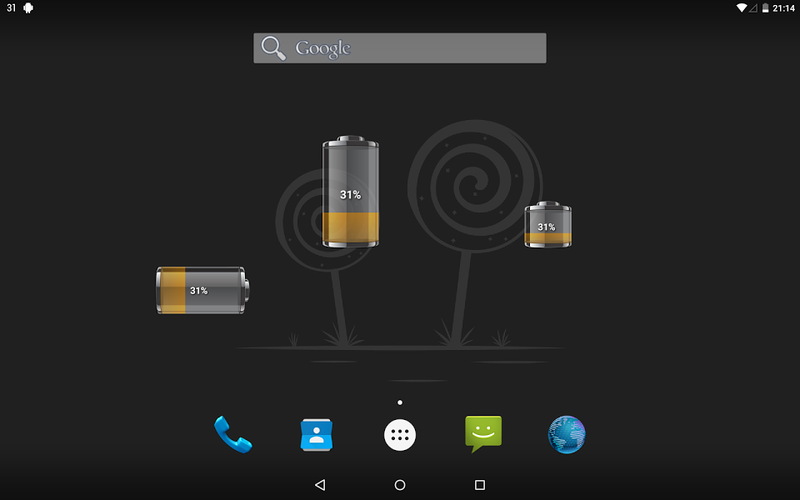
Task: Tap the 21:14 clock
Action: (x=783, y=8)
